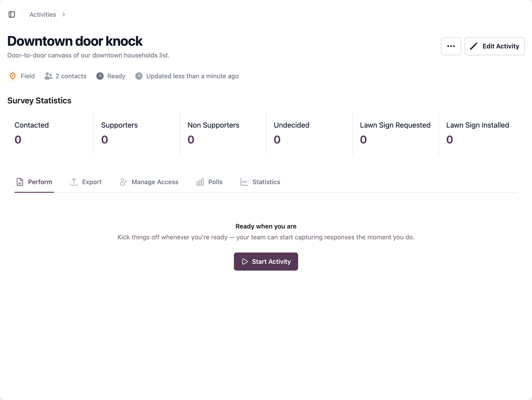Click the clock icon by Updated timestamp
The width and height of the screenshot is (532, 400).
pos(139,76)
